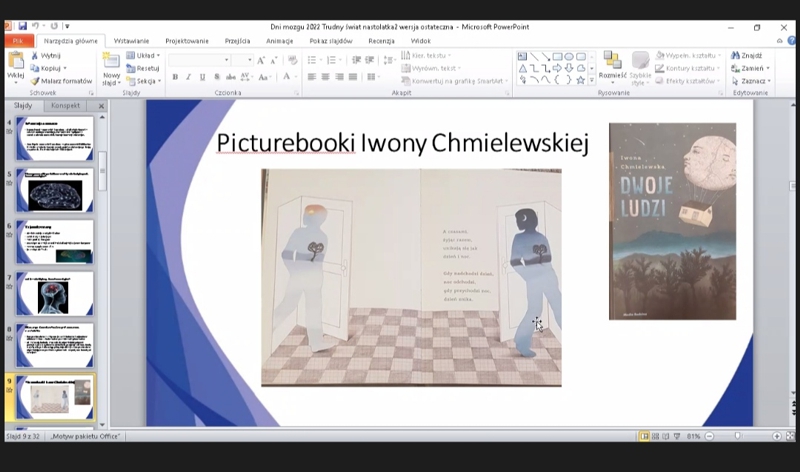The width and height of the screenshot is (800, 472).
Task: Clear all formatting icon
Action: pos(292,60)
